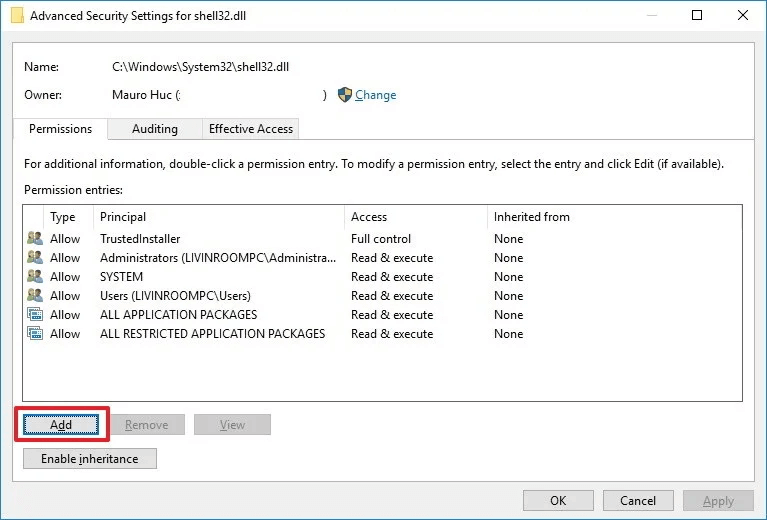Click the SYSTEM entry user icon
The image size is (767, 520).
click(x=35, y=277)
